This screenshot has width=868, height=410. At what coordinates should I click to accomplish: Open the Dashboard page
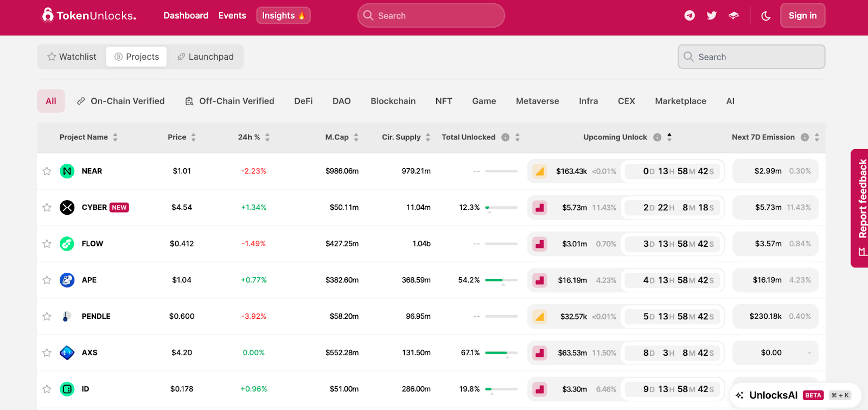tap(186, 16)
